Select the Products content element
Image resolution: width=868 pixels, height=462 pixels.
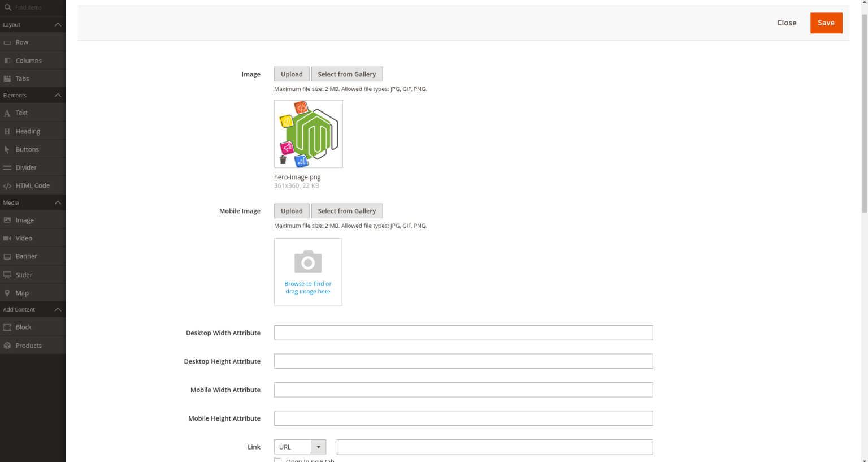tap(28, 345)
